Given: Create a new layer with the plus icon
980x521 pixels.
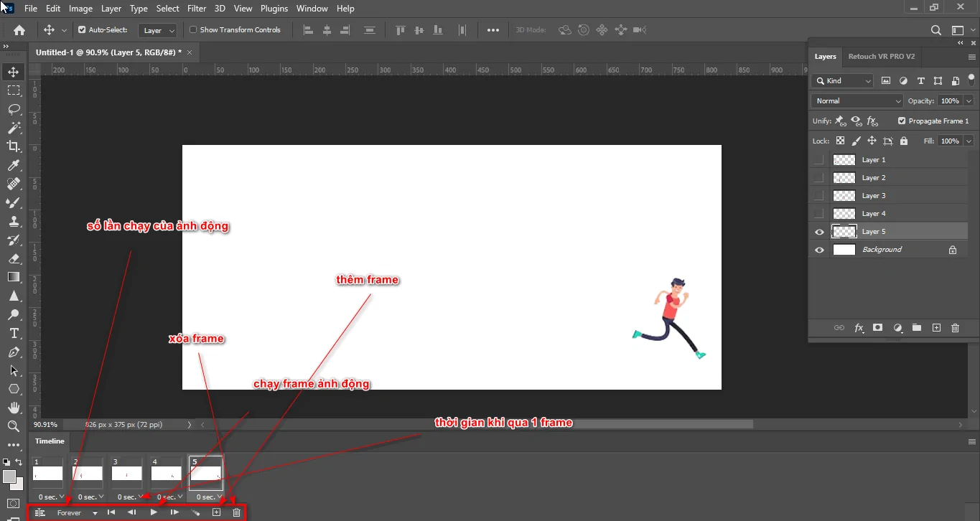Looking at the screenshot, I should 936,328.
